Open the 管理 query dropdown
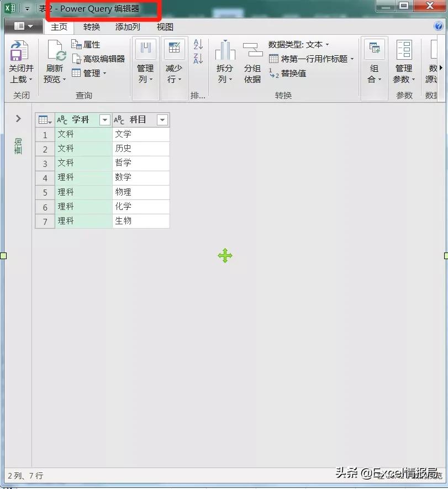This screenshot has width=448, height=489. pos(89,73)
